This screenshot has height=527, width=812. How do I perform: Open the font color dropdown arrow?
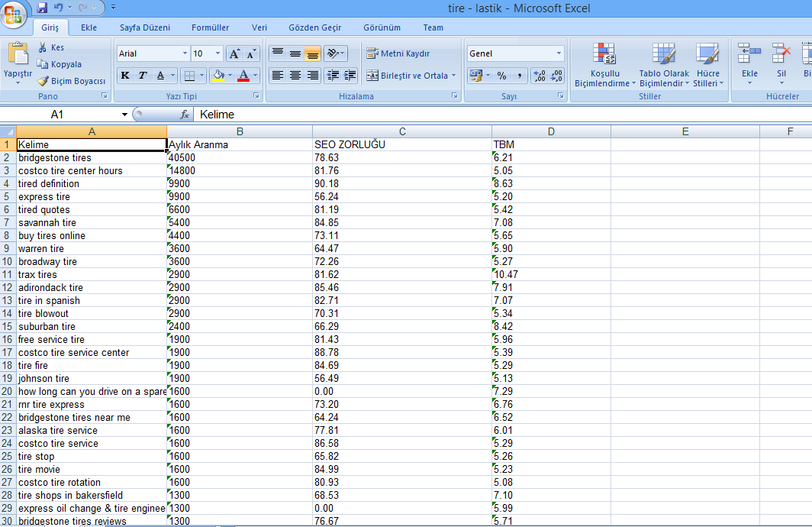click(255, 76)
